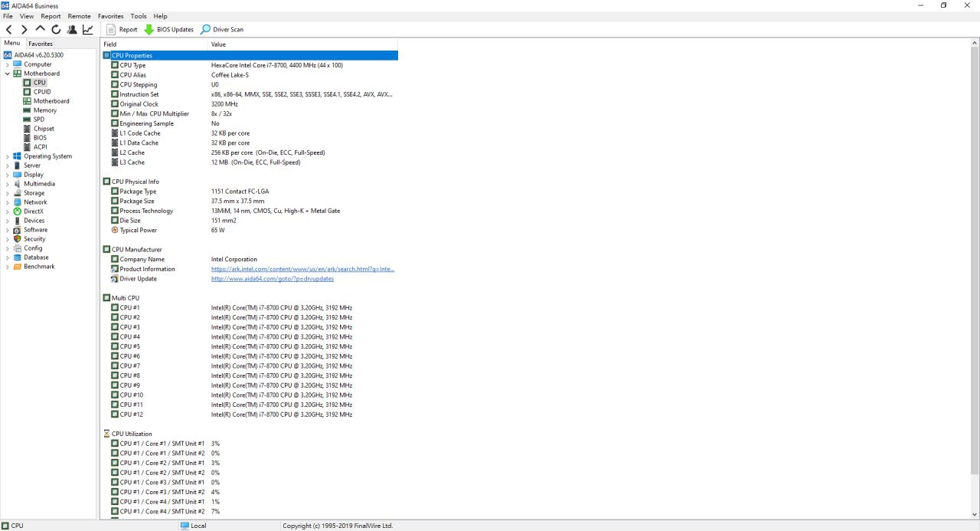Screen dimensions: 980x531
Task: Click the vertical scrollbar up arrow
Action: click(x=975, y=44)
